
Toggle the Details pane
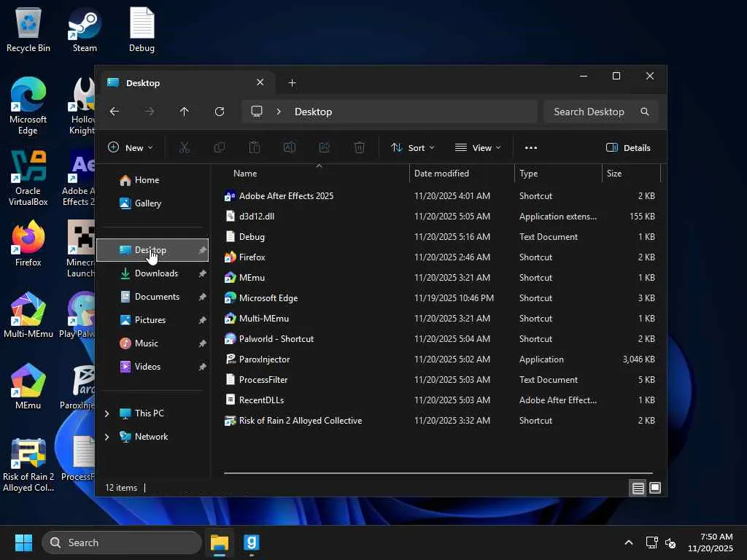pyautogui.click(x=628, y=147)
